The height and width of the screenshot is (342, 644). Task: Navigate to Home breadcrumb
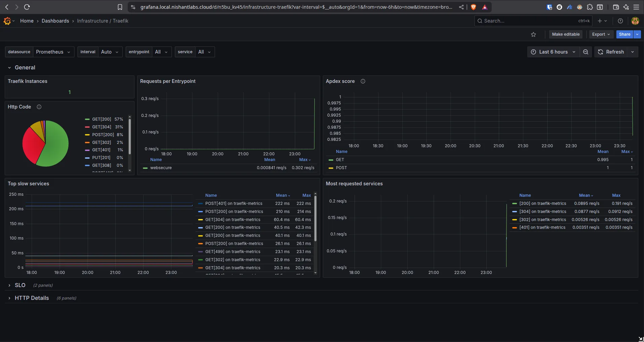point(27,21)
